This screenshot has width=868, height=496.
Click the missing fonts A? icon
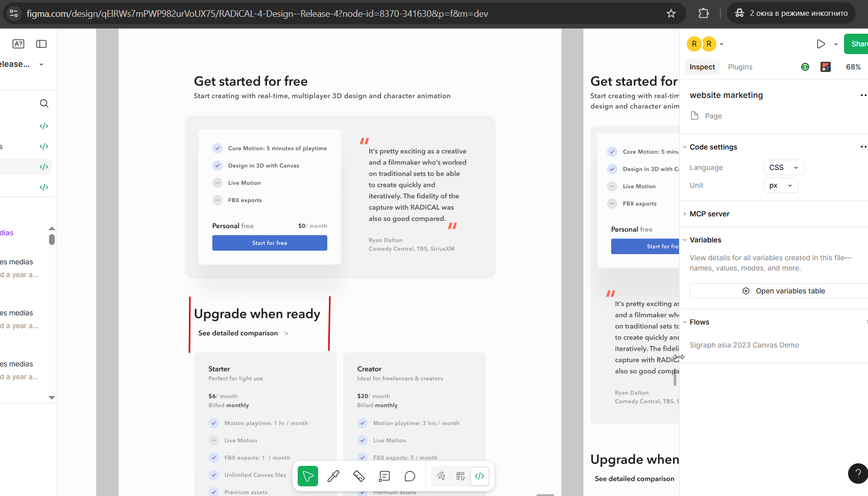tap(18, 44)
